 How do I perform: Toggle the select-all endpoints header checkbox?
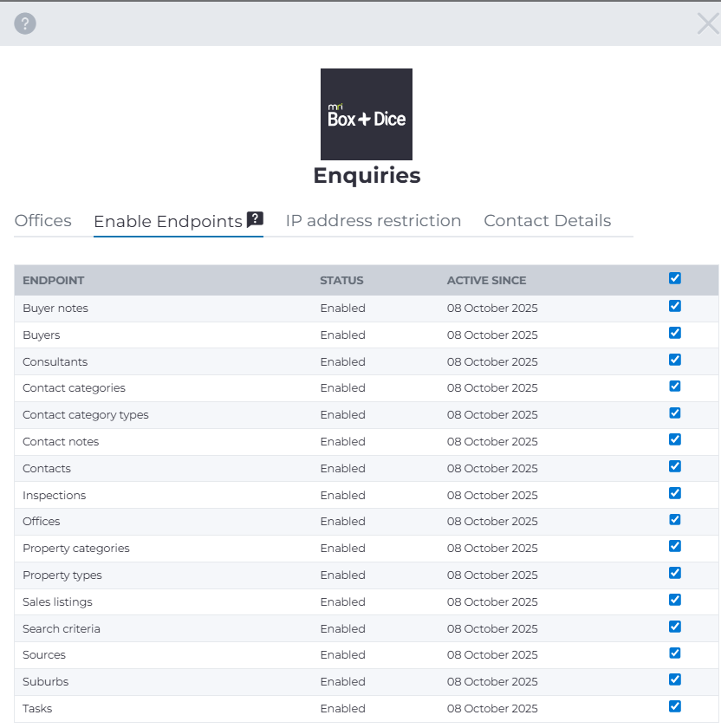675,278
